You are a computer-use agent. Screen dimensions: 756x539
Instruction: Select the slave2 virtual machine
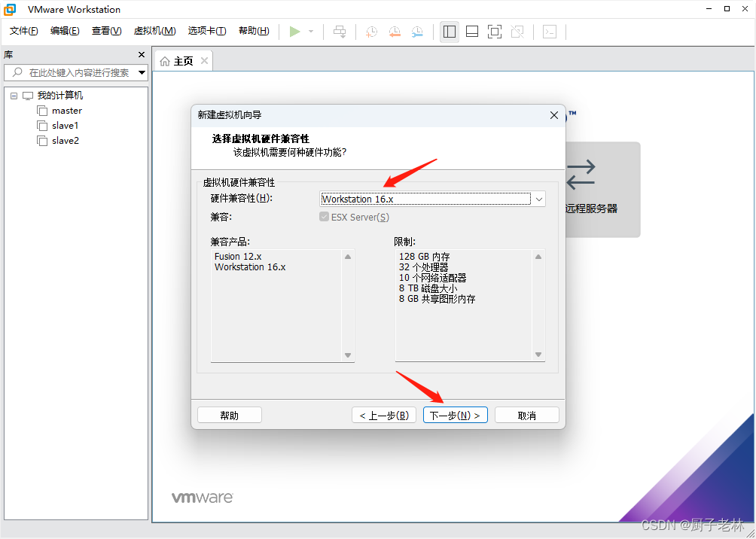pos(66,140)
